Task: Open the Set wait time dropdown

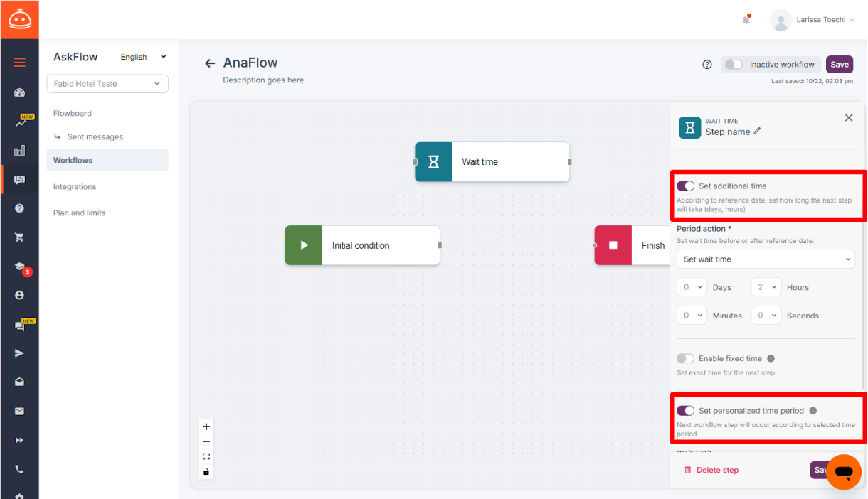Action: tap(766, 259)
